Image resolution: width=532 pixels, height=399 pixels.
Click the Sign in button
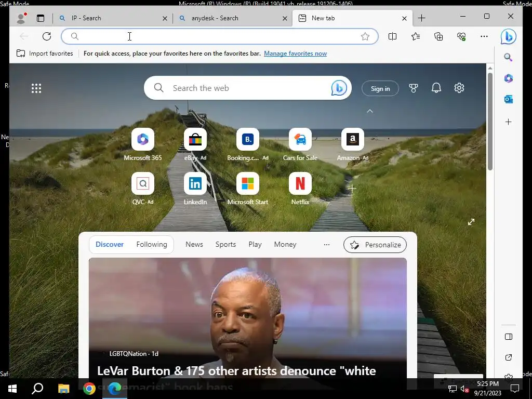[380, 88]
